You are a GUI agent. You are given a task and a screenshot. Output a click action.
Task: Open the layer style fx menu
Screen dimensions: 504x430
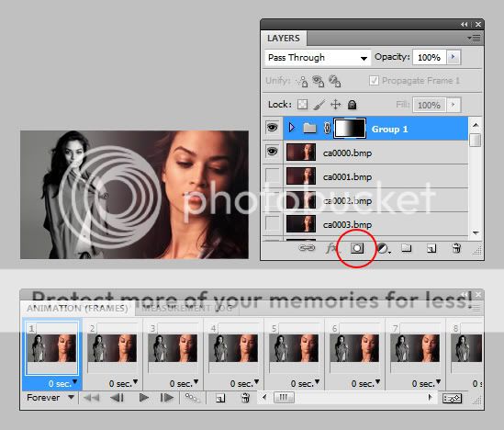pos(330,248)
